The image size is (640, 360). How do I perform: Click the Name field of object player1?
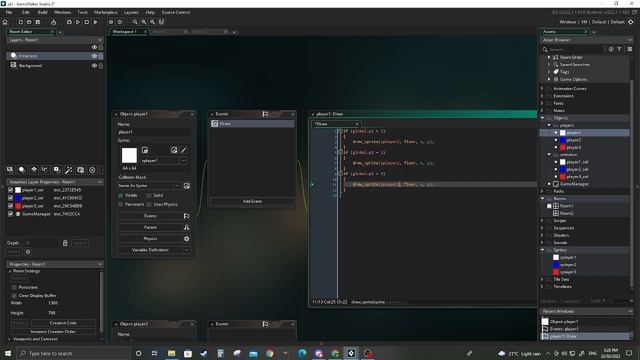tap(154, 132)
